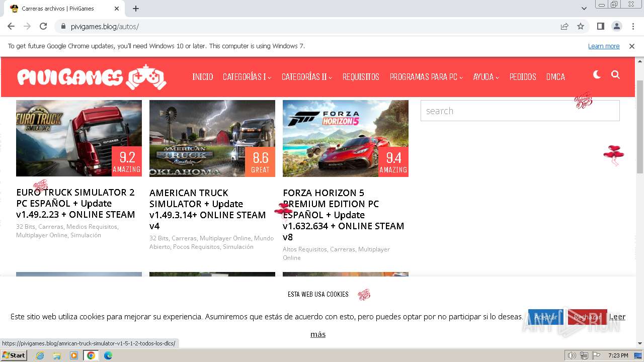Screen dimensions: 644x362
Task: Share this page icon in address bar
Action: coord(565,26)
